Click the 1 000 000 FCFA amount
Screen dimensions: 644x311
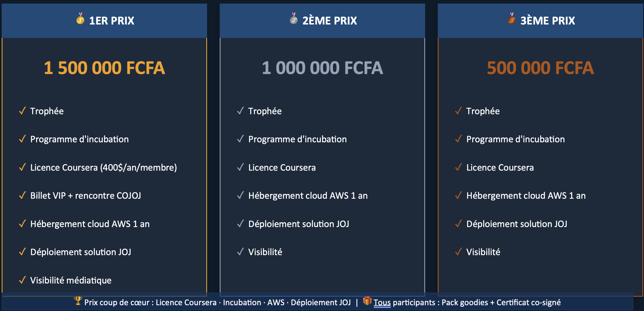point(322,68)
